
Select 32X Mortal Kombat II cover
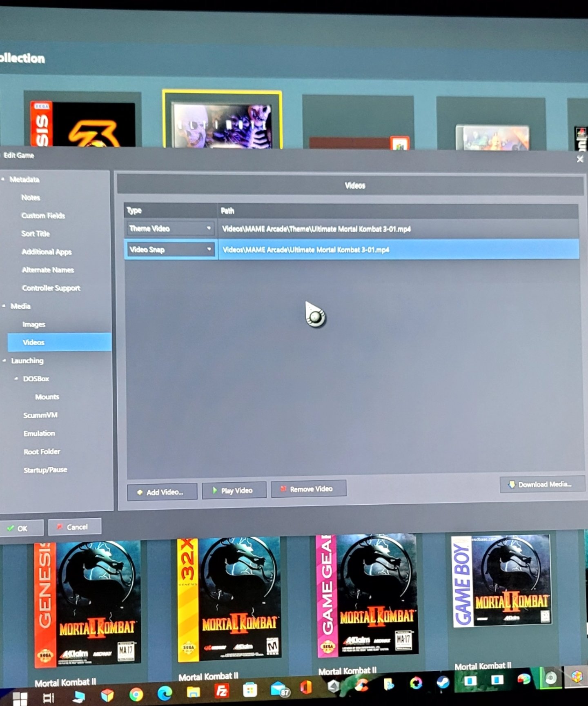(x=229, y=599)
